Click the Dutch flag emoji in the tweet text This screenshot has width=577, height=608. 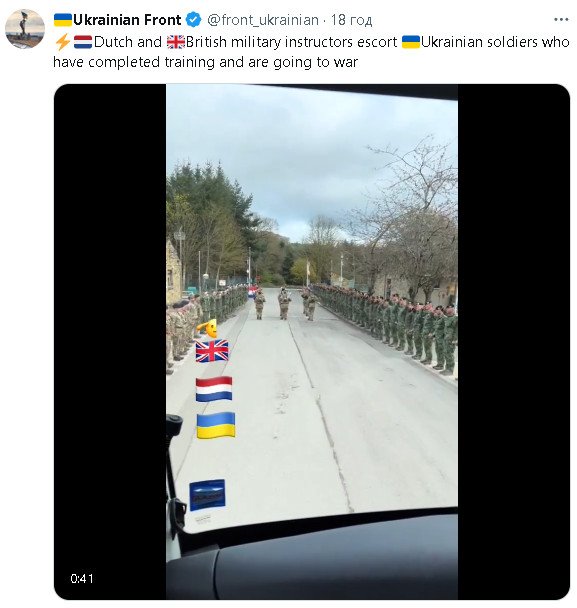point(83,42)
